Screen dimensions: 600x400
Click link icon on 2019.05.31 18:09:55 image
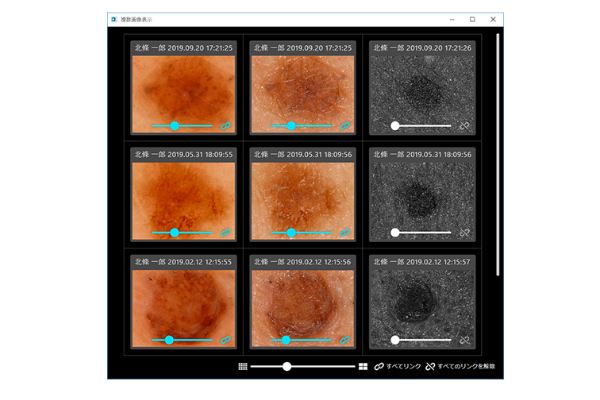227,233
